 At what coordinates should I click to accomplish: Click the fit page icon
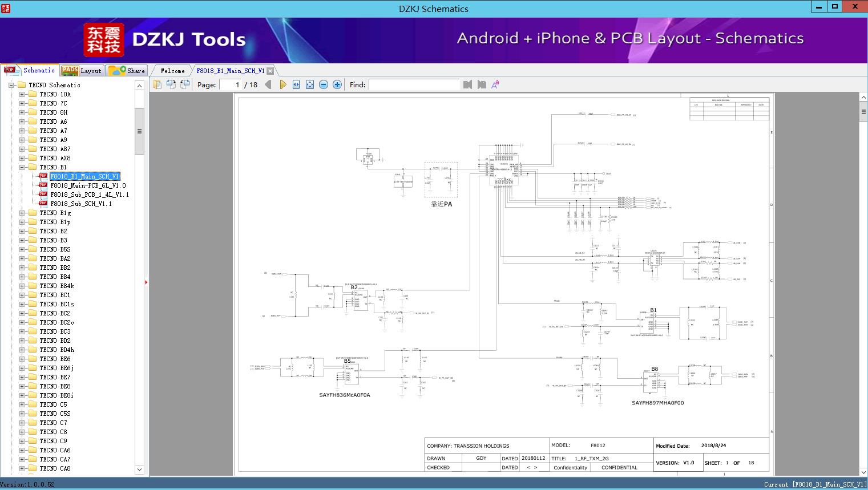pyautogui.click(x=310, y=84)
